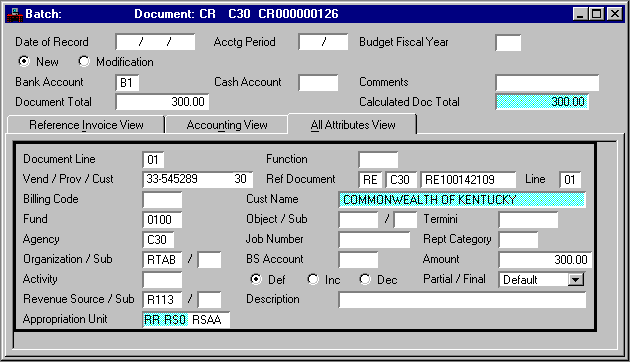Click the Organization Sub field
630x362 pixels.
pyautogui.click(x=209, y=260)
